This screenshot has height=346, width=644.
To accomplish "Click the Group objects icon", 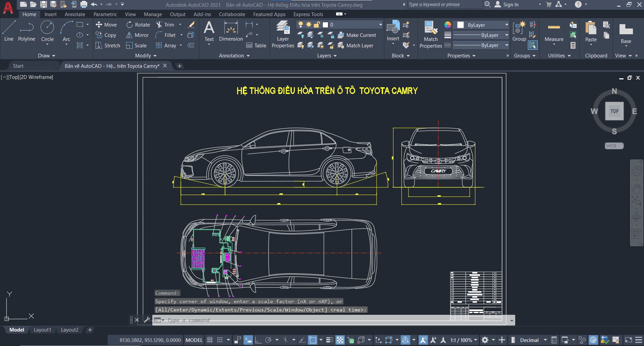I will [x=519, y=31].
